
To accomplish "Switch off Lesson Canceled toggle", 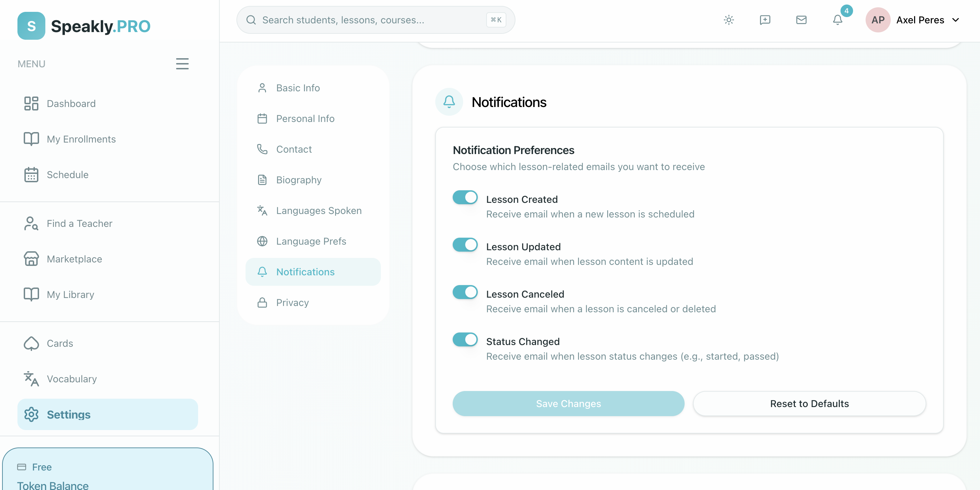I will (x=465, y=292).
